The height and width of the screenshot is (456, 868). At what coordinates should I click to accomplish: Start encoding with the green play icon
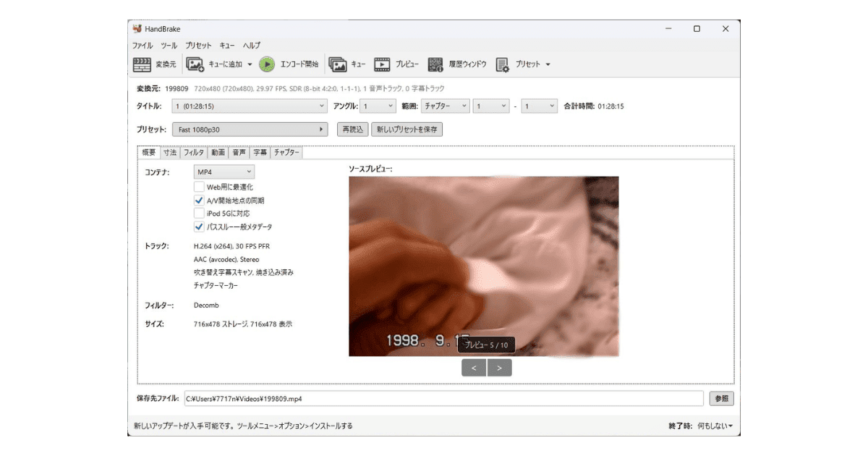pos(267,64)
